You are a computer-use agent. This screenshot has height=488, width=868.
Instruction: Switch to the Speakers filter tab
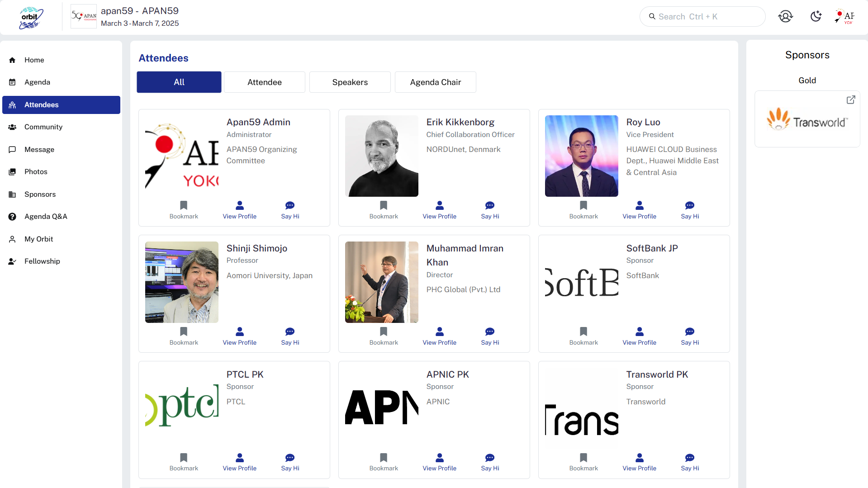pyautogui.click(x=350, y=82)
